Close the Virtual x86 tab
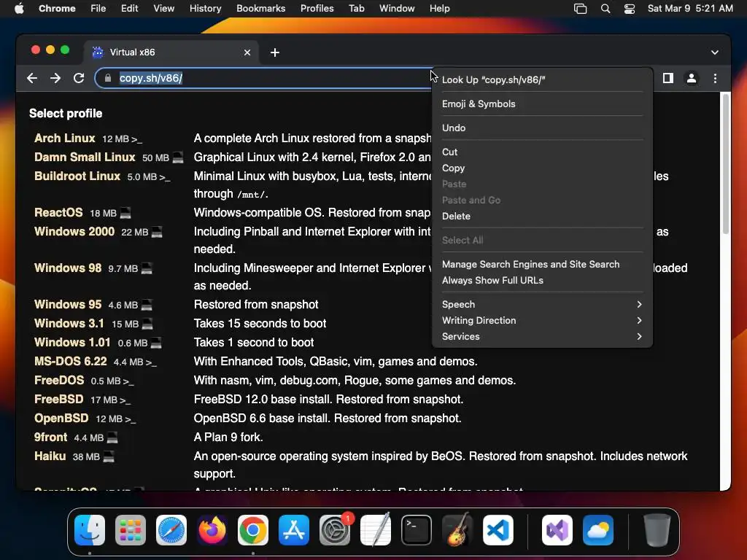This screenshot has width=747, height=560. point(247,52)
